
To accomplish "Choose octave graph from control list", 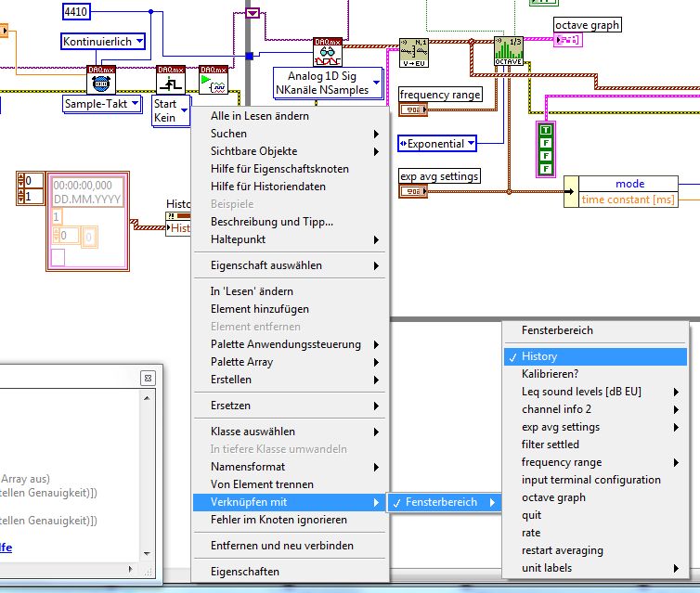I will click(595, 497).
